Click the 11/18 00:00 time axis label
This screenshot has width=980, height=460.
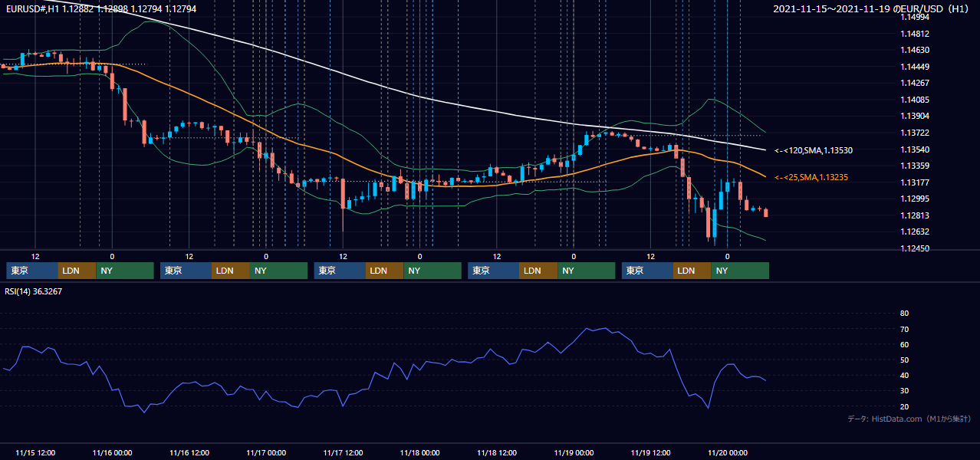[x=419, y=452]
